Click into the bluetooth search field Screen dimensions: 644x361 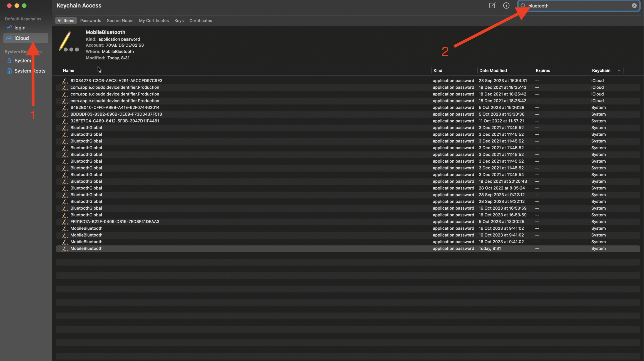579,6
